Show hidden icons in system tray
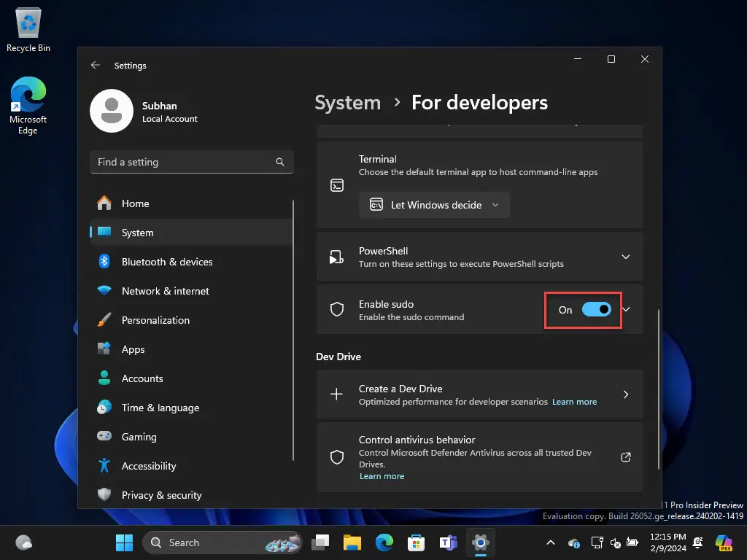747x560 pixels. tap(551, 542)
